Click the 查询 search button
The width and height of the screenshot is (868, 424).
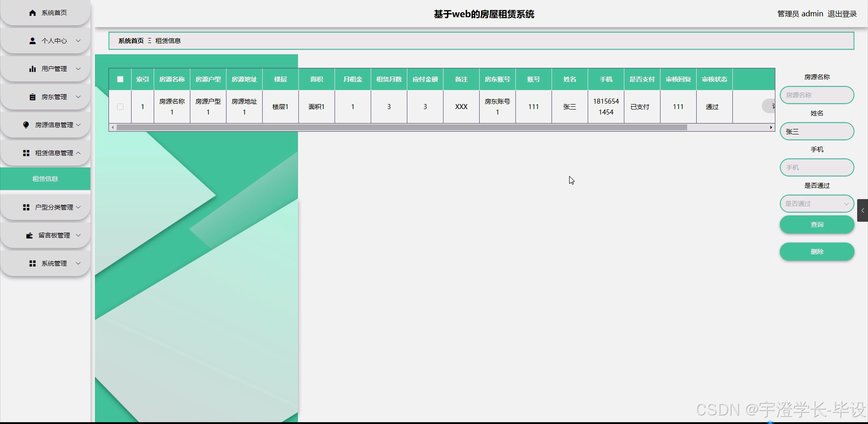(x=817, y=224)
